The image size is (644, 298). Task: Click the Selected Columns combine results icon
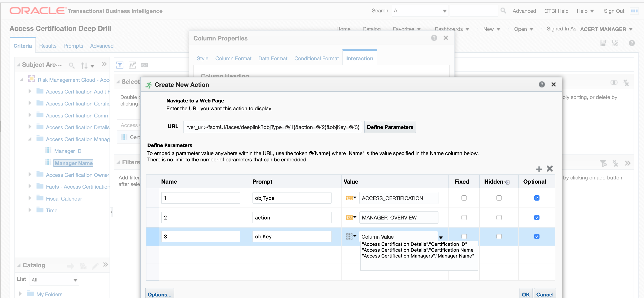[614, 83]
